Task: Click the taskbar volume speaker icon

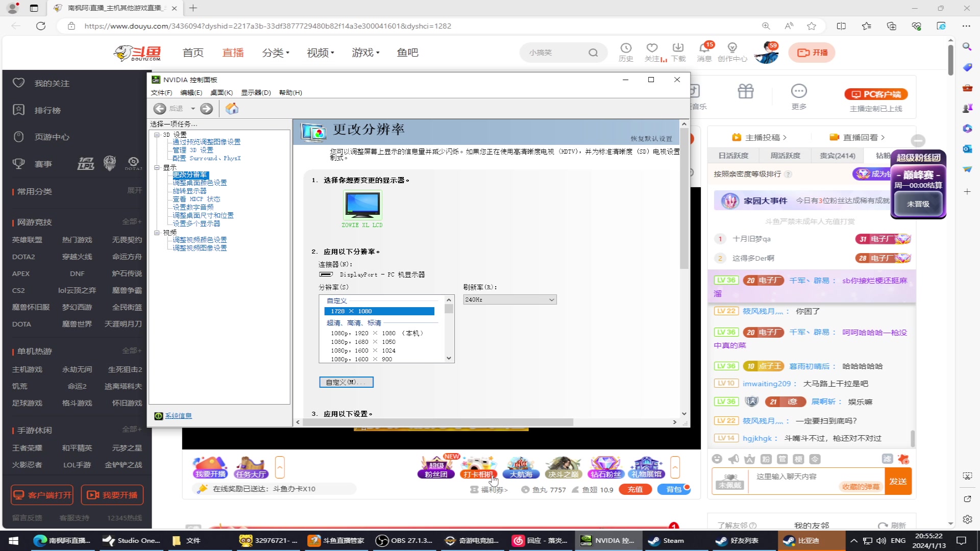Action: pyautogui.click(x=881, y=540)
